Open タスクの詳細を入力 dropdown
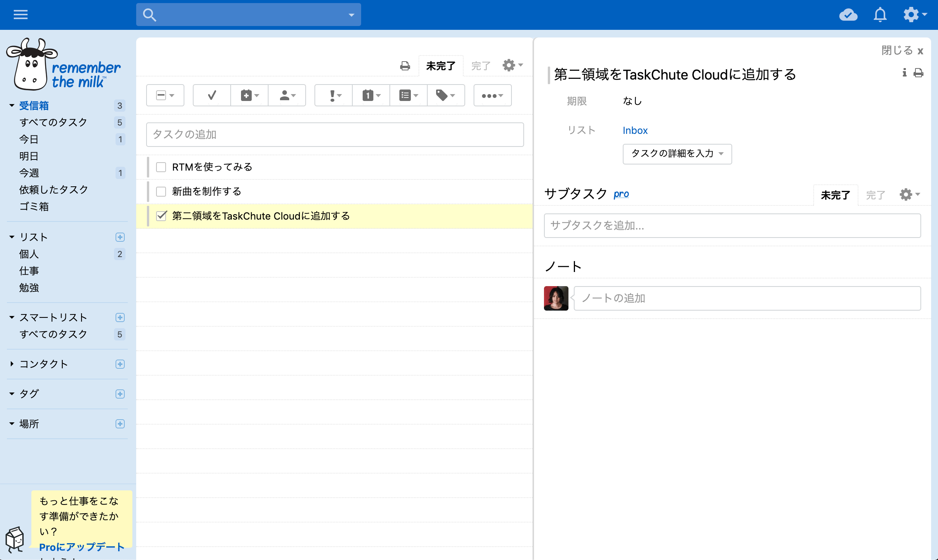Screen dimensions: 938x560 point(677,154)
